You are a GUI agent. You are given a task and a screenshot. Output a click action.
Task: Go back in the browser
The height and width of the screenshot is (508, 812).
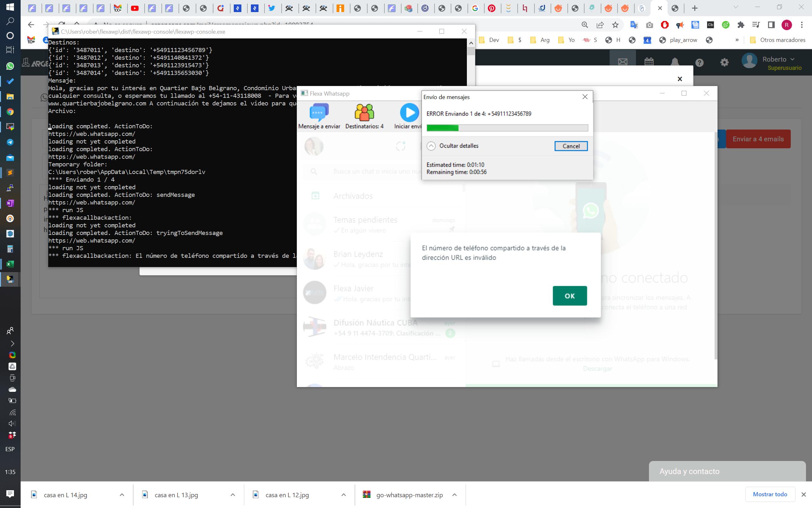point(31,24)
